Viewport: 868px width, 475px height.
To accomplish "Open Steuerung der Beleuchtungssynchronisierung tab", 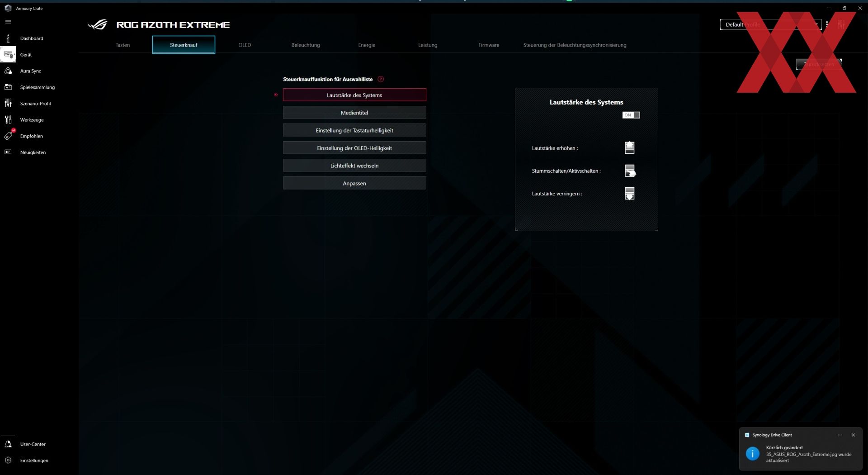I will 575,45.
